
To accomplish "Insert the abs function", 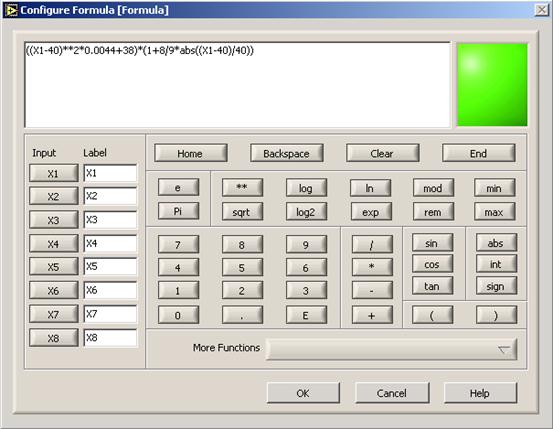I will pos(497,243).
